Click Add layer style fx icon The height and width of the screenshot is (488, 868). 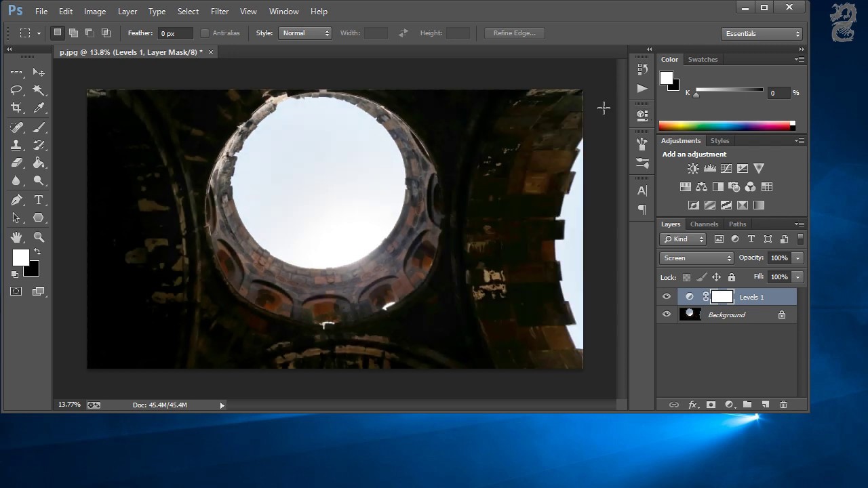tap(692, 405)
